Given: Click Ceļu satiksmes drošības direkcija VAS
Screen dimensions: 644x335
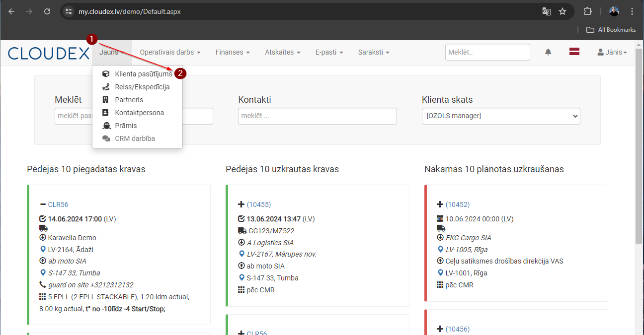Looking at the screenshot, I should 504,261.
